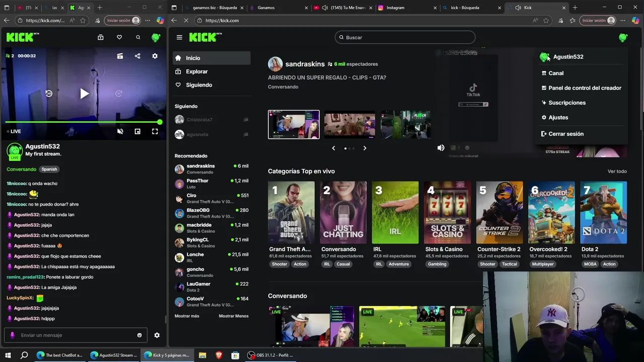Viewport: 644px width, 362px height.
Task: Click Mostrar más in recommended list
Action: click(x=187, y=316)
